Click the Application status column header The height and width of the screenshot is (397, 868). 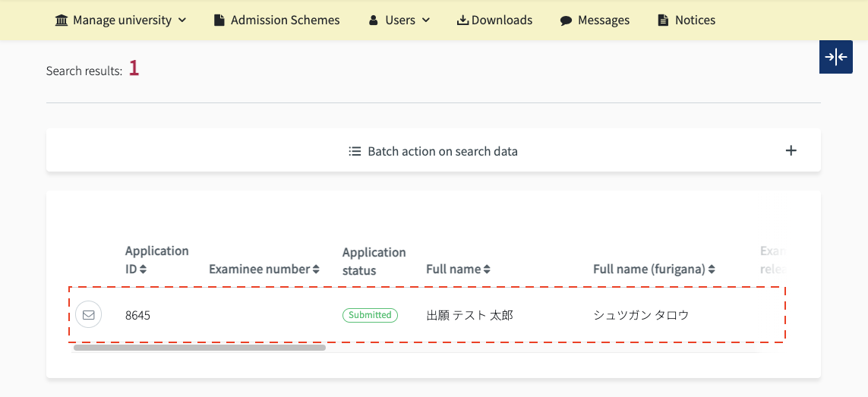(374, 261)
